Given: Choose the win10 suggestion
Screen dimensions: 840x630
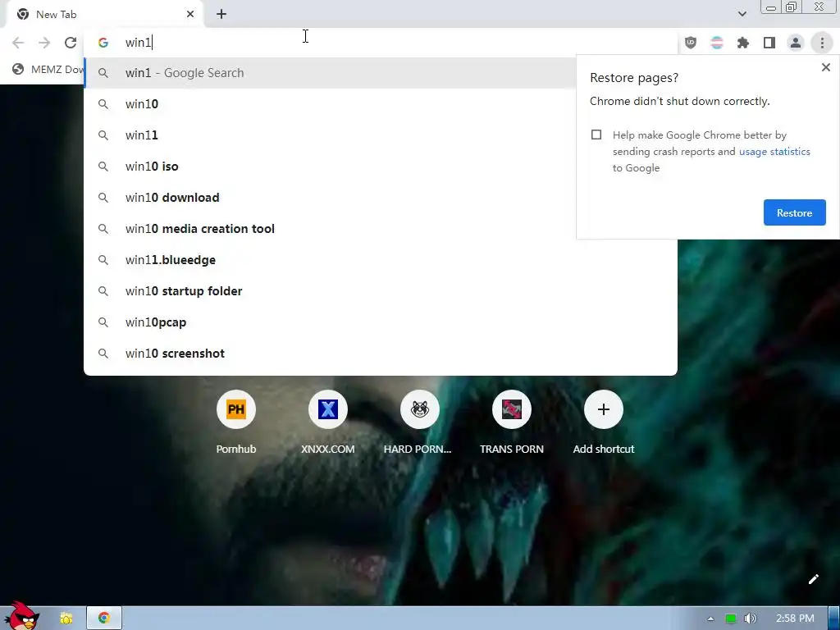Looking at the screenshot, I should click(331, 104).
